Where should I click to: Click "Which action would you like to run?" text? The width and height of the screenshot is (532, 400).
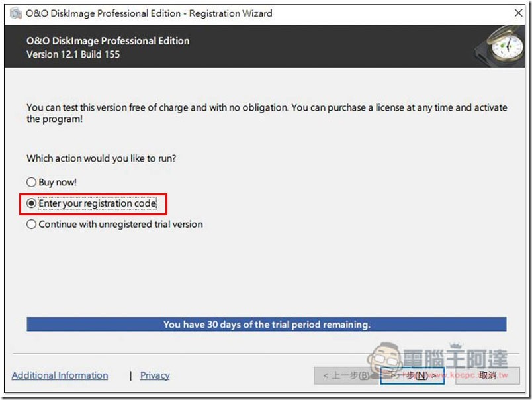coord(101,158)
